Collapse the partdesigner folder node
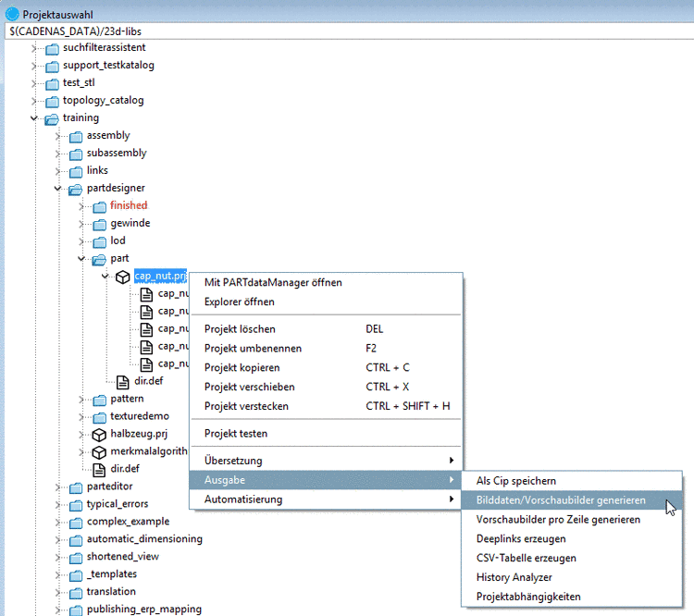This screenshot has width=694, height=616. [x=57, y=189]
